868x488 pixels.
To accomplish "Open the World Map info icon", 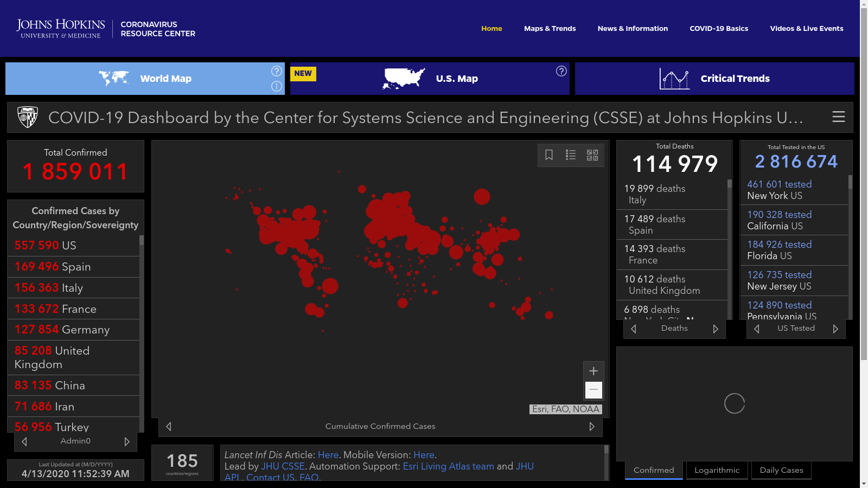I will [x=277, y=86].
